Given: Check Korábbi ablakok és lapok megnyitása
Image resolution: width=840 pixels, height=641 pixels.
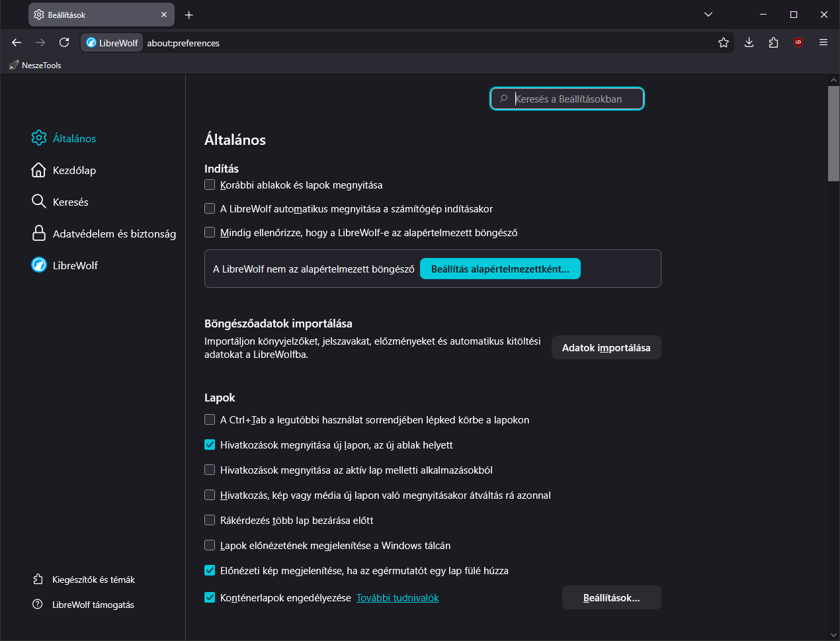Looking at the screenshot, I should (x=210, y=185).
